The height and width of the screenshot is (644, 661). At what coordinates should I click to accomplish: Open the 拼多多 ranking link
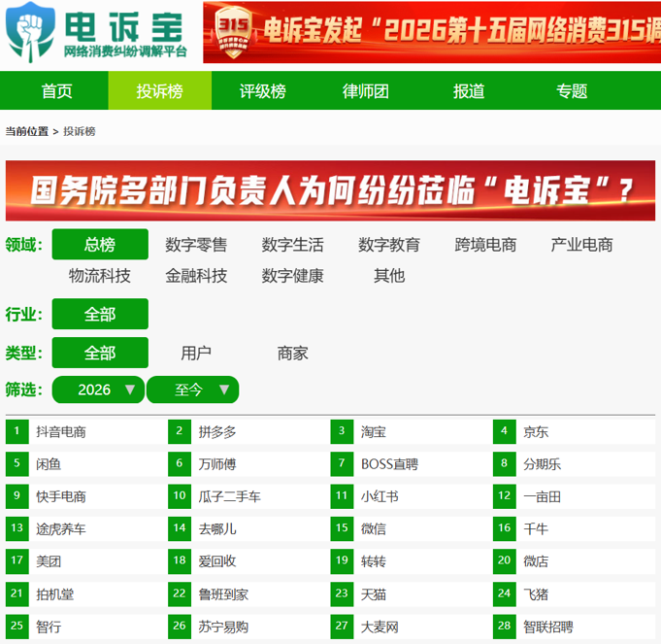(217, 432)
